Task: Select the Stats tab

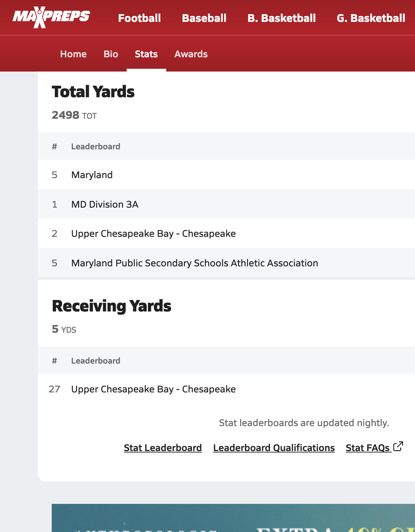Action: (146, 54)
